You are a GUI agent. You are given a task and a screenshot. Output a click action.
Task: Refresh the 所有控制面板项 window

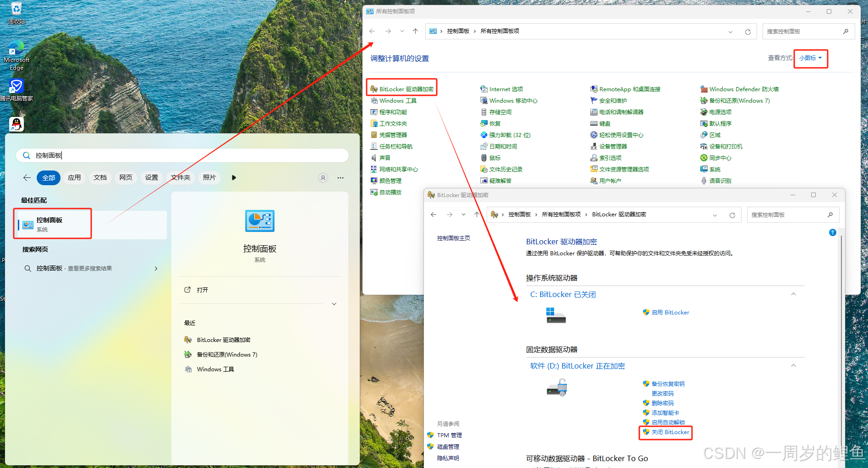point(747,32)
